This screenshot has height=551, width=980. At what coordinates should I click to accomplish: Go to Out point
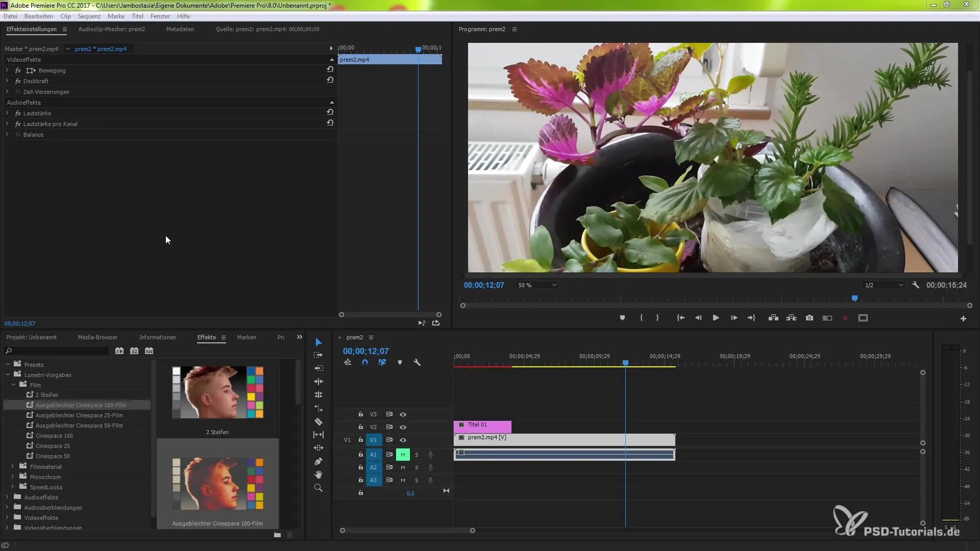(751, 318)
